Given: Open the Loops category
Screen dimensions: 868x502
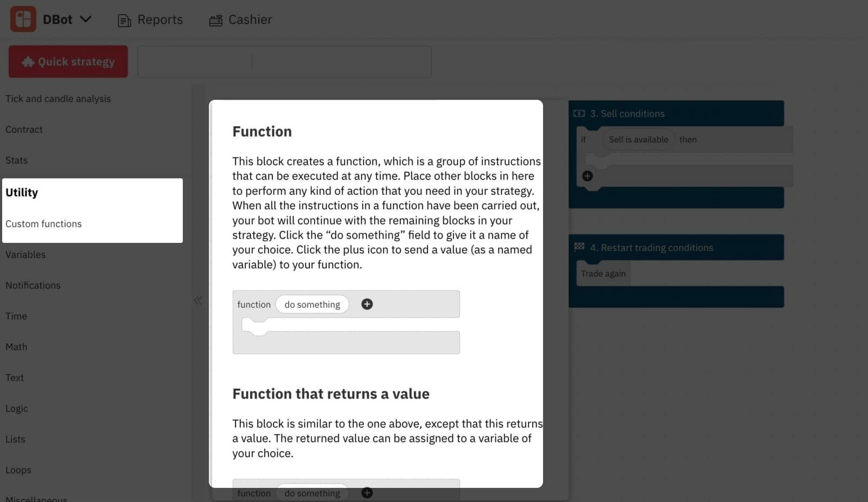Looking at the screenshot, I should [18, 469].
